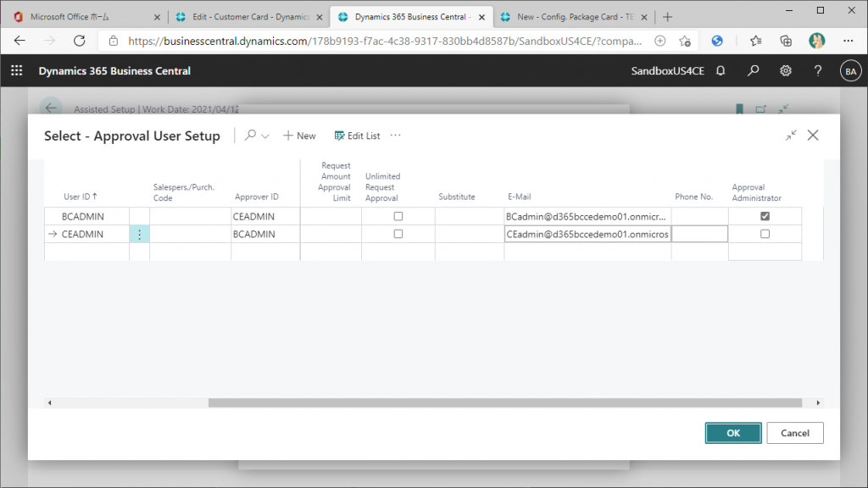
Task: Create a New approval user record
Action: pos(299,136)
